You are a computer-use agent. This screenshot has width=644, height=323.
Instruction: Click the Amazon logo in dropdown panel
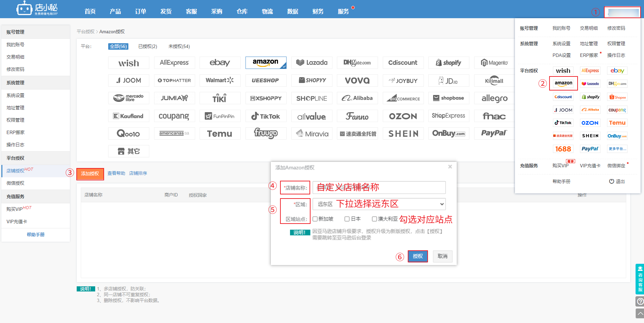(x=563, y=83)
